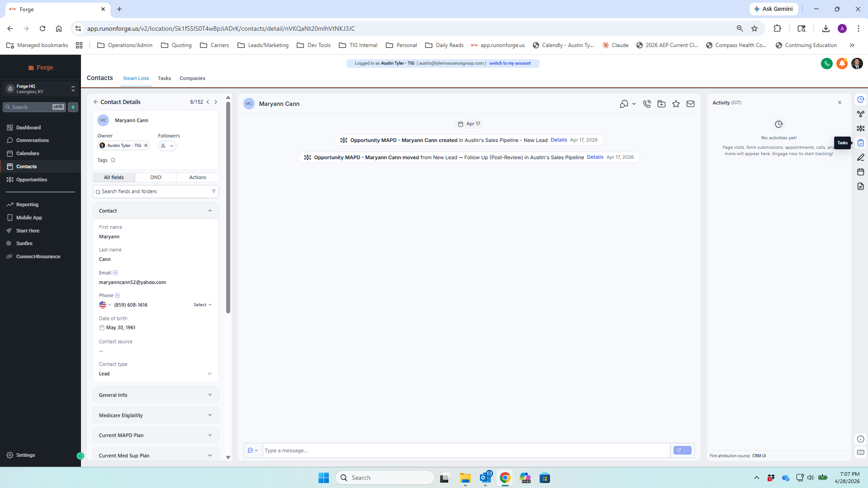Open the Appointments calendar icon in right rail
The height and width of the screenshot is (488, 868).
tap(860, 172)
